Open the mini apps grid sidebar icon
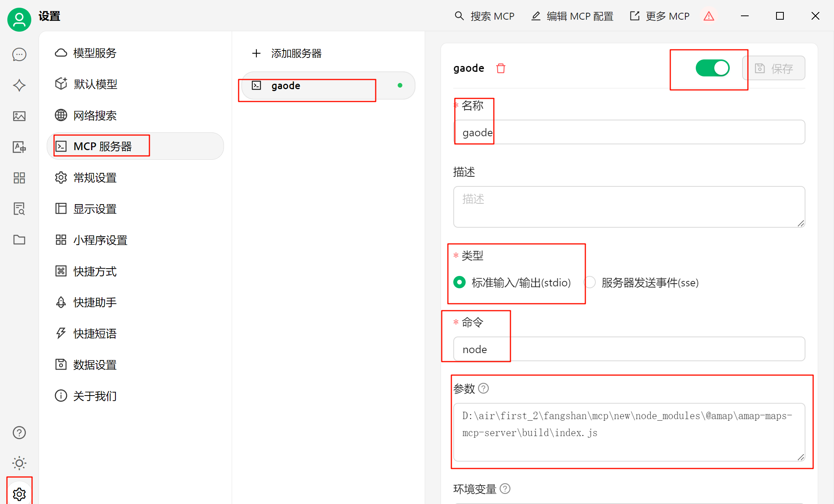Viewport: 834px width, 504px height. pyautogui.click(x=19, y=178)
